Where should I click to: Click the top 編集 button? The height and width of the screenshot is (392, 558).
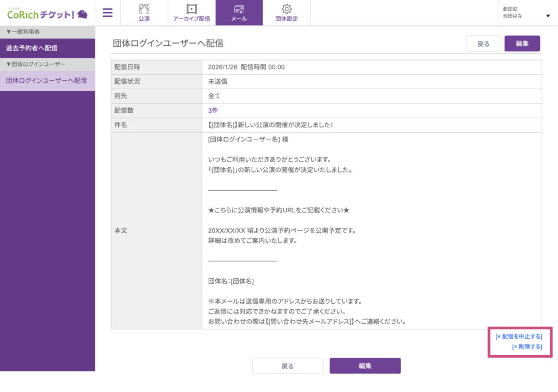coord(522,44)
